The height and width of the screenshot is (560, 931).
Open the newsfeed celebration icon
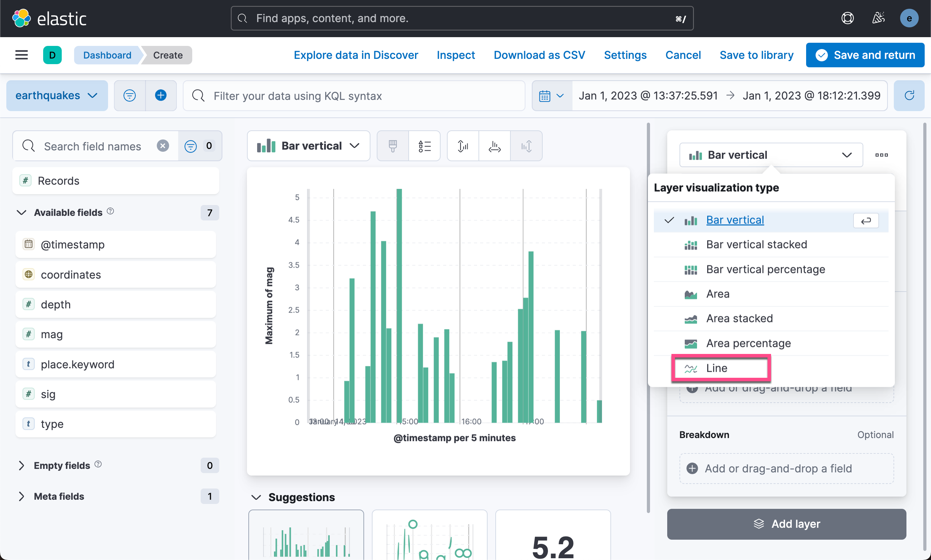point(878,18)
